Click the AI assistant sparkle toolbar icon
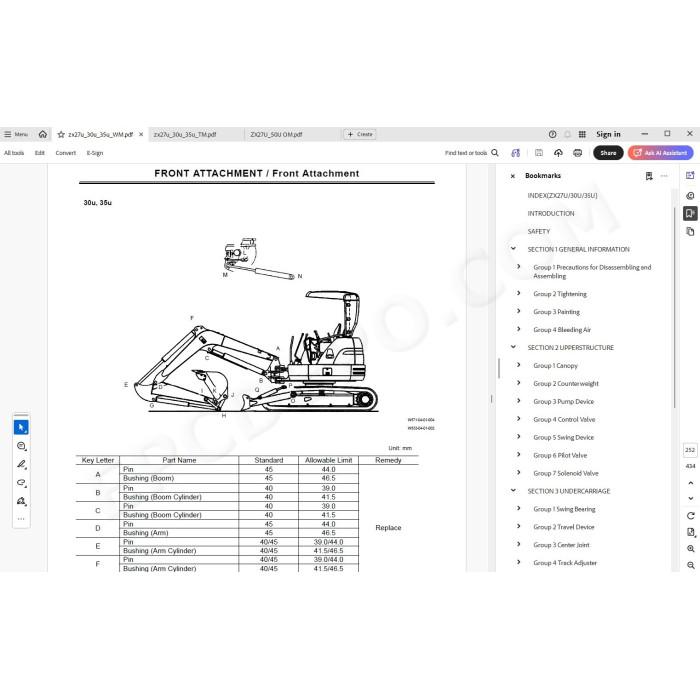The width and height of the screenshot is (700, 700). point(516,153)
